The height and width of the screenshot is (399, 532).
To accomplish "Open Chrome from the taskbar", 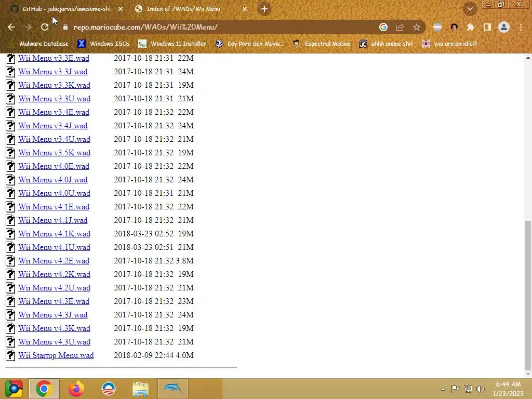I will (x=44, y=389).
